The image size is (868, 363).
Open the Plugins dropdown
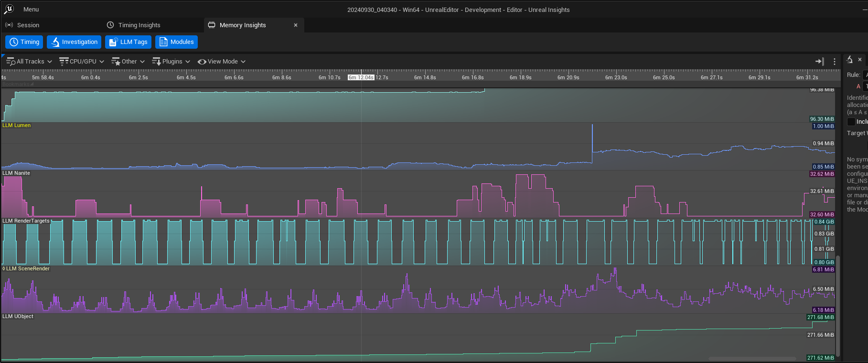[171, 62]
